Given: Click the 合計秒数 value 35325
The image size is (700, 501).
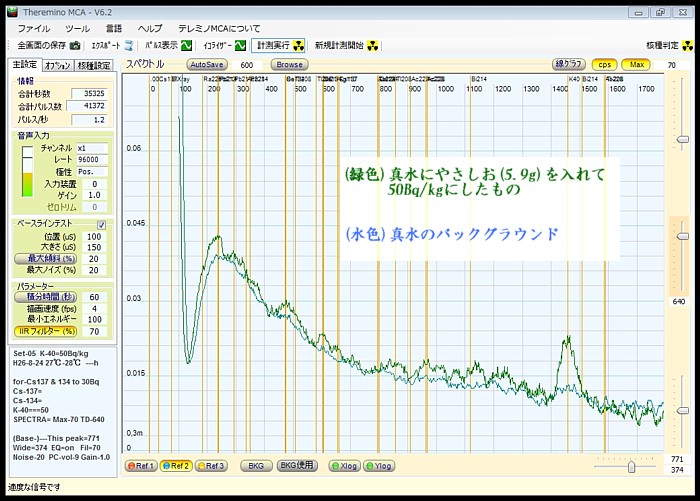Looking at the screenshot, I should click(x=89, y=93).
